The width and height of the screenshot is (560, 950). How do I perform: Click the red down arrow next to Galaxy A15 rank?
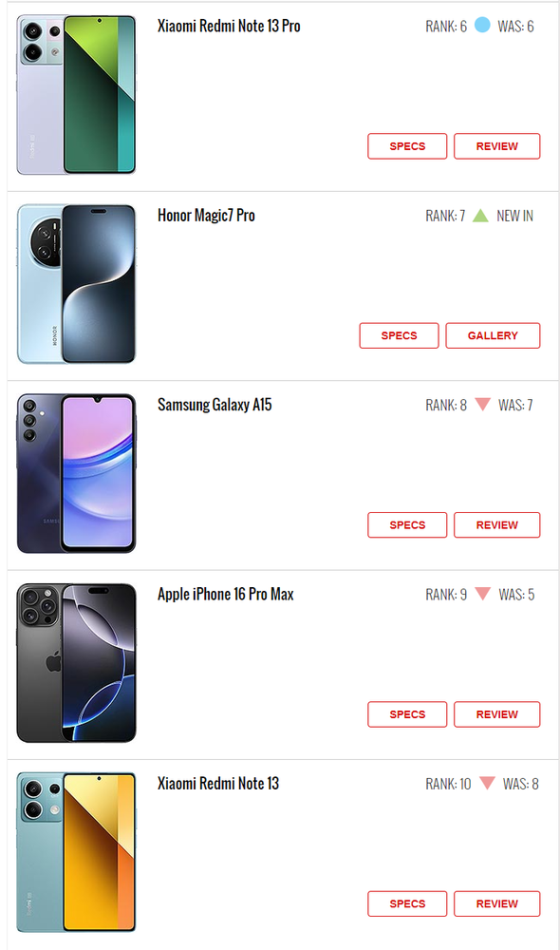[482, 404]
